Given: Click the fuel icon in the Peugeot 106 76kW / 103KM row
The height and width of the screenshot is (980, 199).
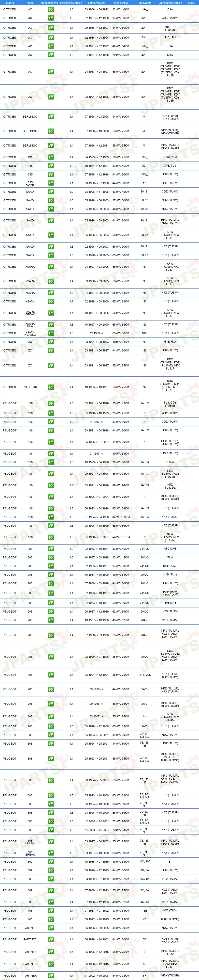Looking at the screenshot, I should pyautogui.click(x=51, y=517).
